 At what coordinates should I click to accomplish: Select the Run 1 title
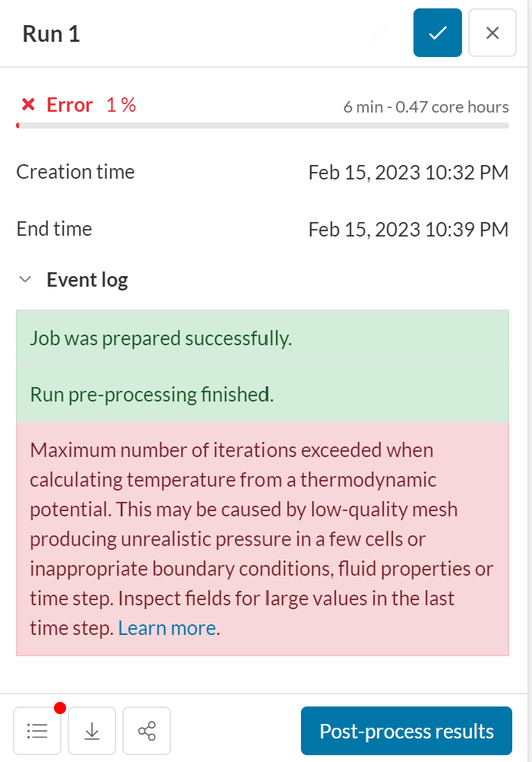pyautogui.click(x=51, y=33)
